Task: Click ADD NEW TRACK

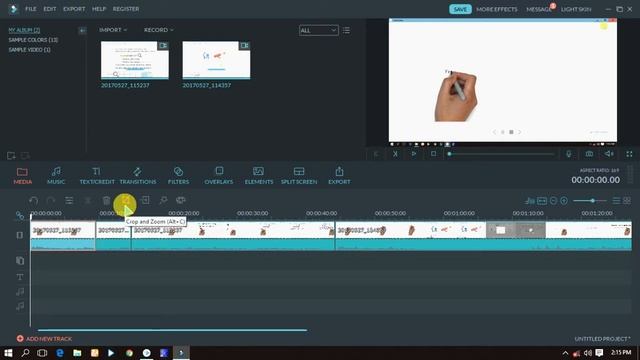Action: [44, 338]
